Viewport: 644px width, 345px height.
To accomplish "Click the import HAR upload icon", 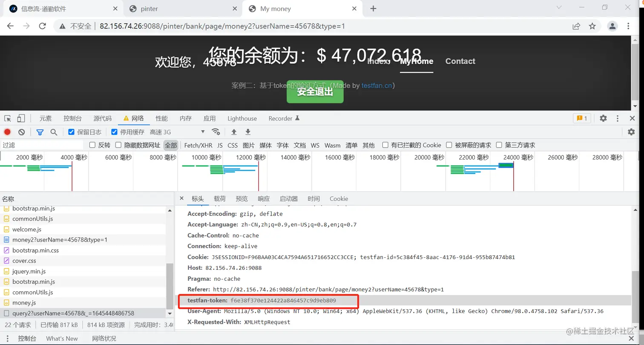I will 234,132.
